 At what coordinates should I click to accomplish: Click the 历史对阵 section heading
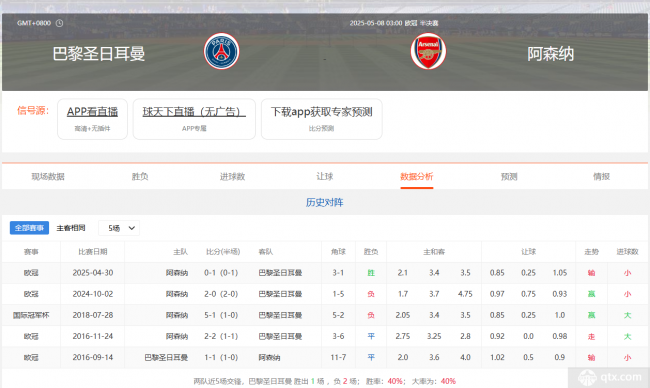325,202
